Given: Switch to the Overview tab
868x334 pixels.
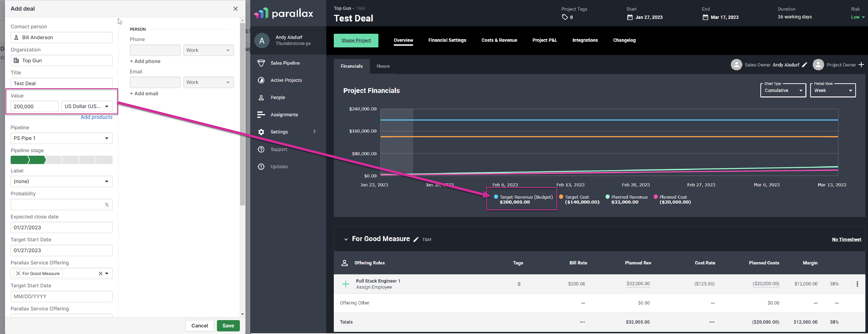Looking at the screenshot, I should pyautogui.click(x=403, y=40).
